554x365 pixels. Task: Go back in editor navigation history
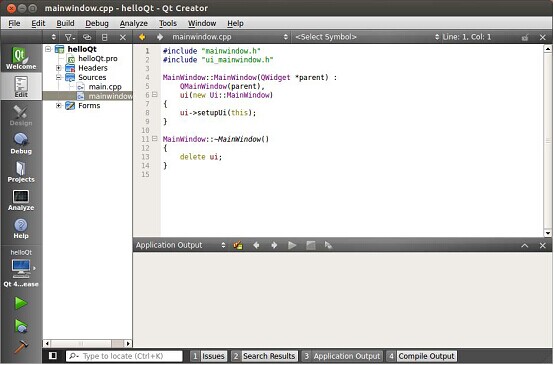142,37
